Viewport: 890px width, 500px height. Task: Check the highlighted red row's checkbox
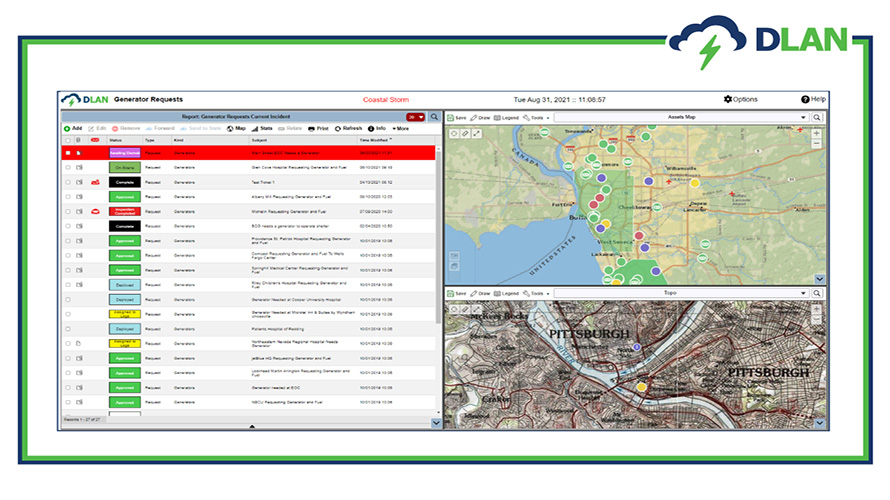68,153
